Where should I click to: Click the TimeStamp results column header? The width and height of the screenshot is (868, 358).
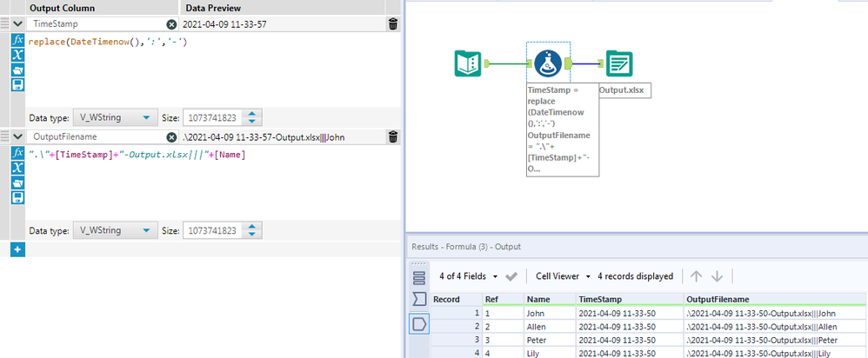click(x=630, y=300)
